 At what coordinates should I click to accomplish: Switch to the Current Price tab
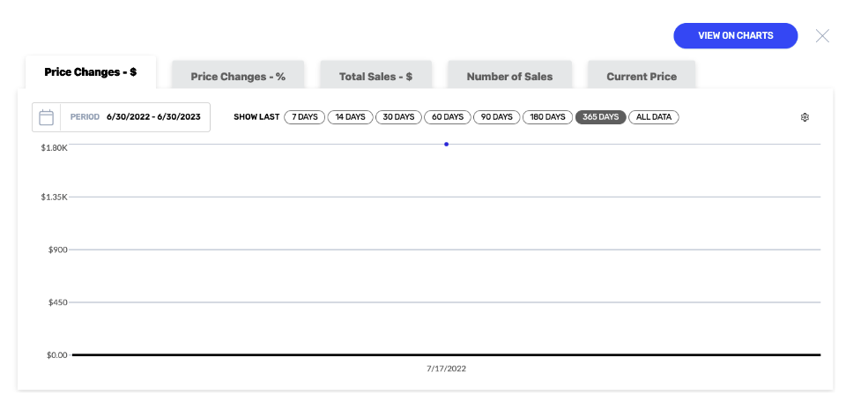642,77
